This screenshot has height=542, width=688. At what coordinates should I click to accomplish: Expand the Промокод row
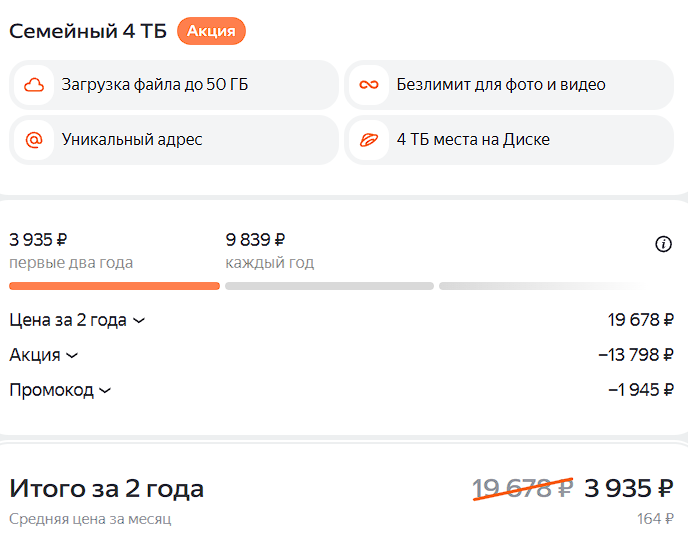coord(60,390)
